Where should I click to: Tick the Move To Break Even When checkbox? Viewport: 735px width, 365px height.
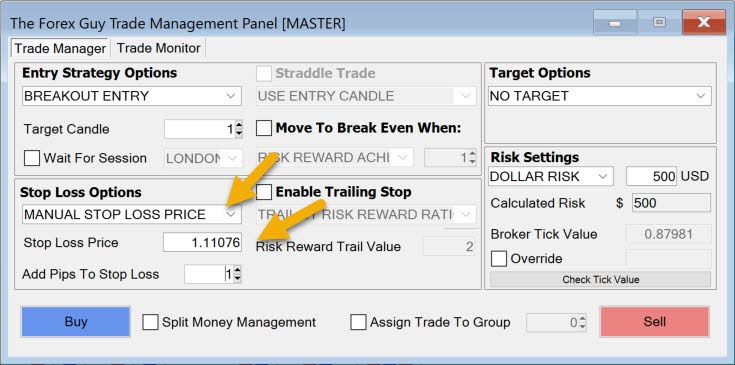[264, 128]
